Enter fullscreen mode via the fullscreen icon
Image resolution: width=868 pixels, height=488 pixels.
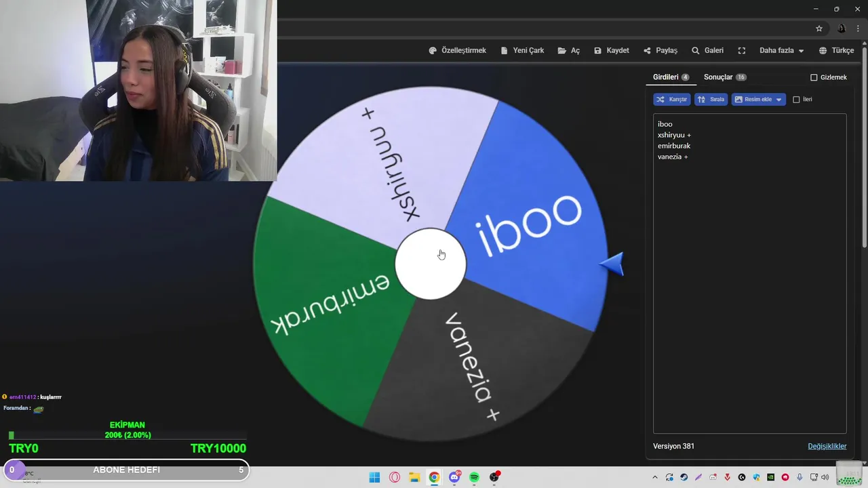(x=742, y=51)
